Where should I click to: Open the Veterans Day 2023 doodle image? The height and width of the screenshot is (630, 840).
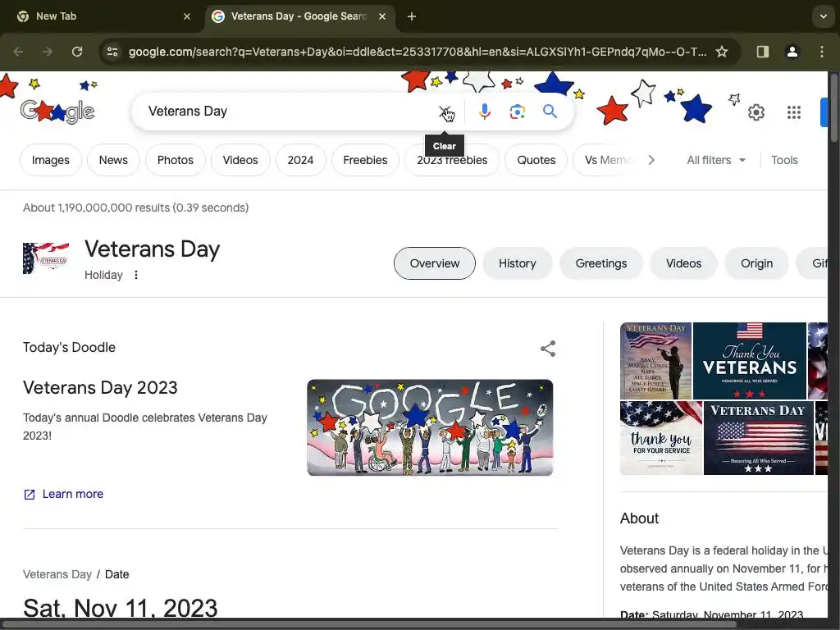click(430, 427)
